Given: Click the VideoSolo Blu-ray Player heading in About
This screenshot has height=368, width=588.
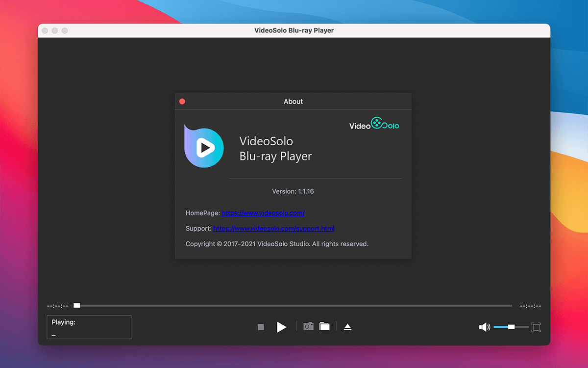Looking at the screenshot, I should coord(275,149).
